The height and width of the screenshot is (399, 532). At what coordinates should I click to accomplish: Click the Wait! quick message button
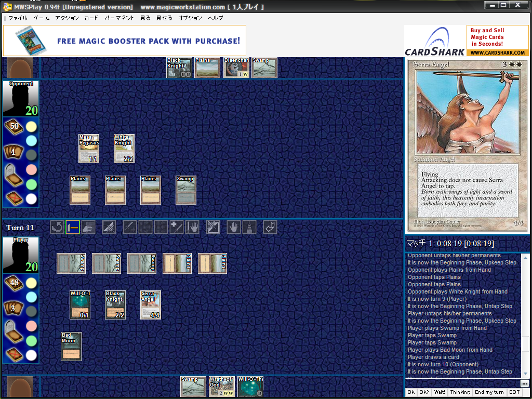point(440,392)
